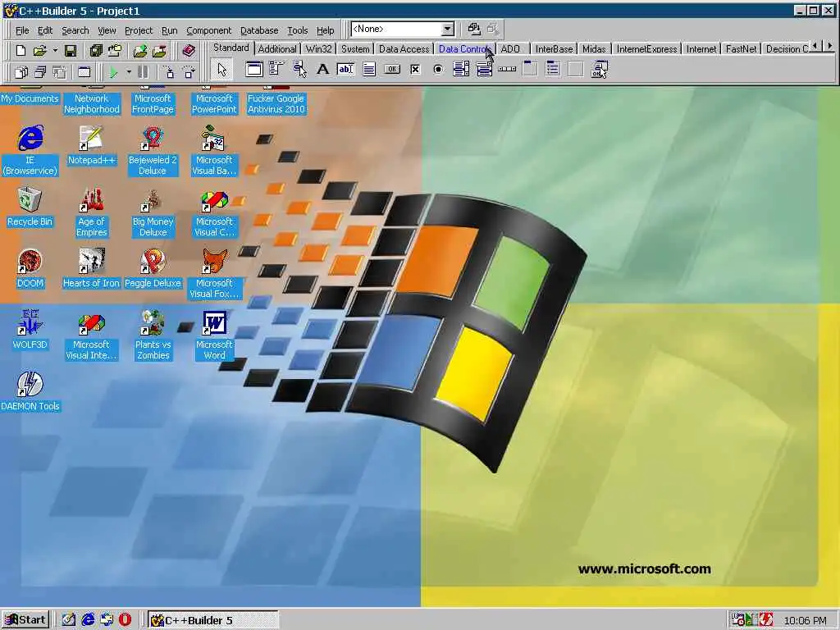The image size is (840, 630).
Task: Switch to the FastNet palette tab
Action: point(741,48)
